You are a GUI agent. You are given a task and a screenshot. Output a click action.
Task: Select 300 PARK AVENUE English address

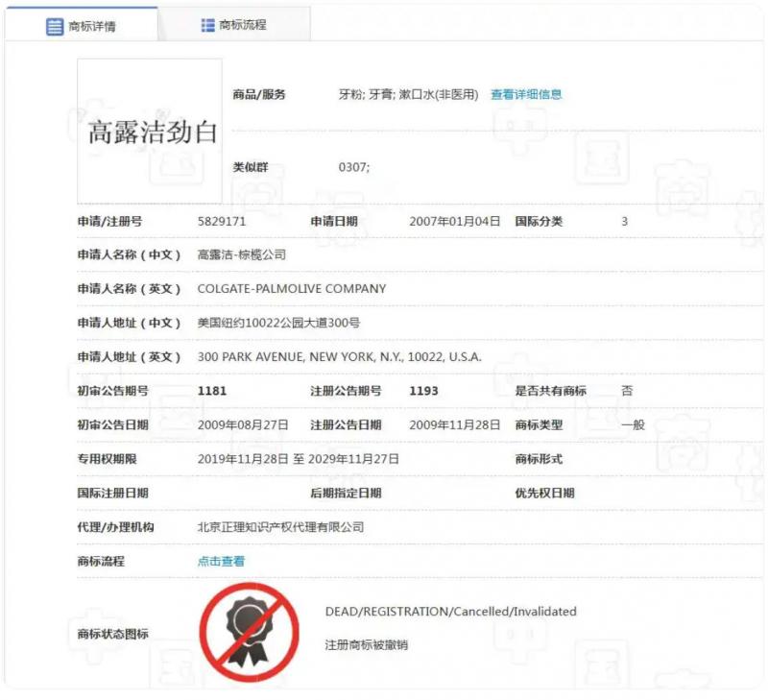click(340, 357)
